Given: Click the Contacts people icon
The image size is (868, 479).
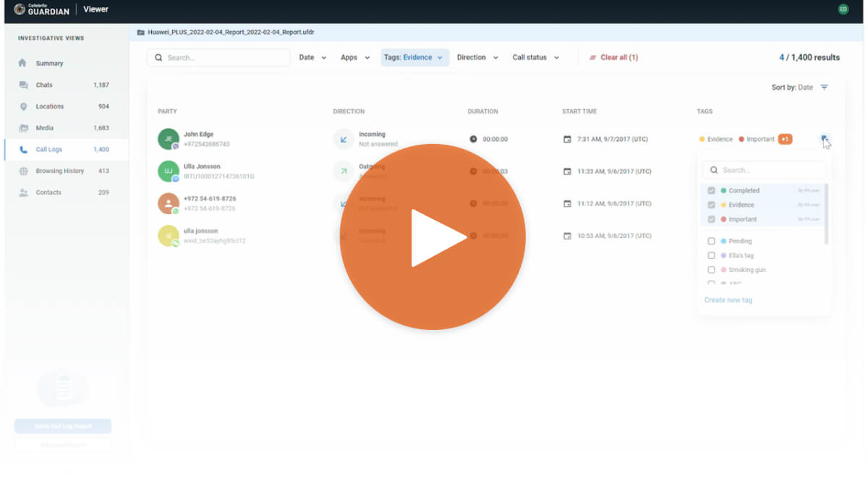Looking at the screenshot, I should pyautogui.click(x=23, y=192).
